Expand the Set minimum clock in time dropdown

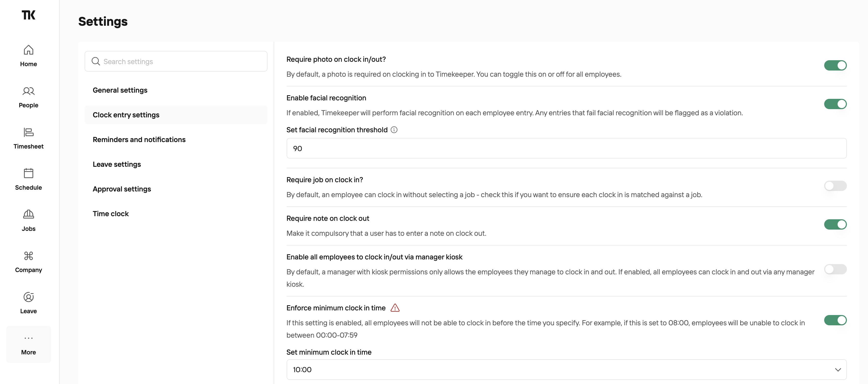pos(566,370)
